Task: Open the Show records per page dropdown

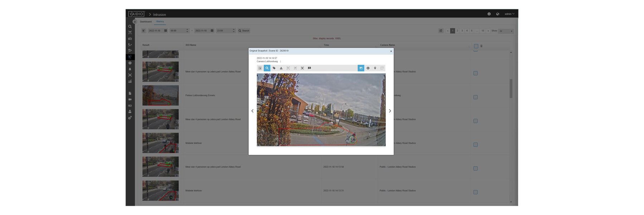Action: coord(506,31)
